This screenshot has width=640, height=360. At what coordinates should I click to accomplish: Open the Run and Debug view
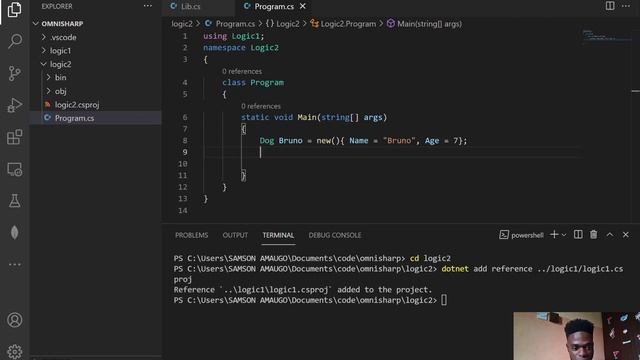[x=15, y=105]
